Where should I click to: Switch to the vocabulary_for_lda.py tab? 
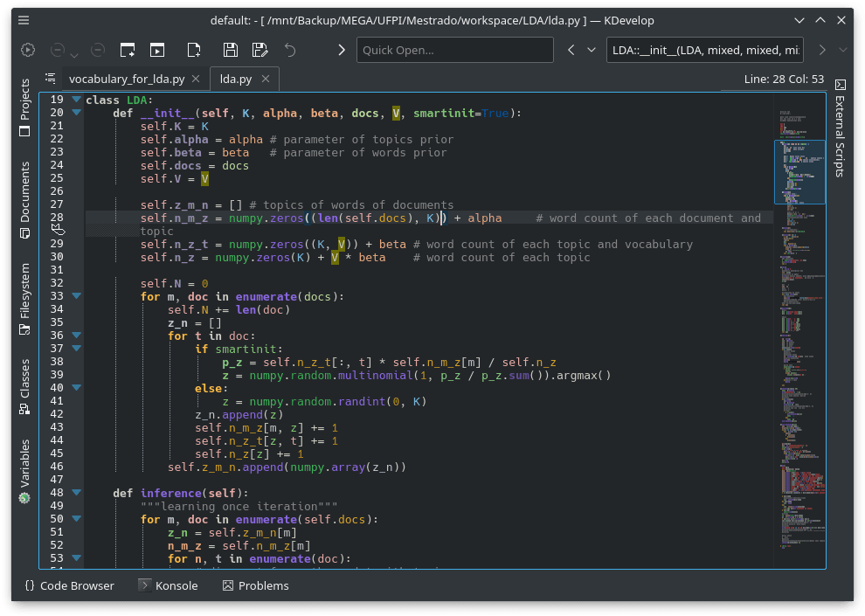pos(128,78)
